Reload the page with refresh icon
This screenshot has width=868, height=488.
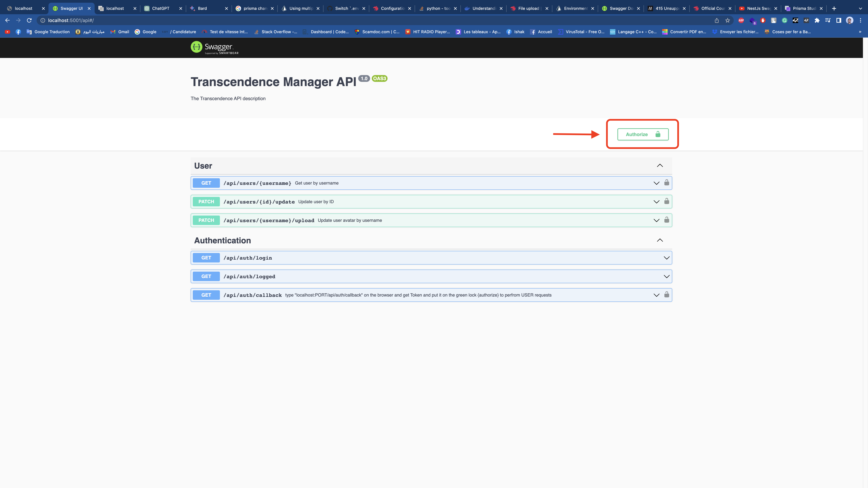coord(29,21)
